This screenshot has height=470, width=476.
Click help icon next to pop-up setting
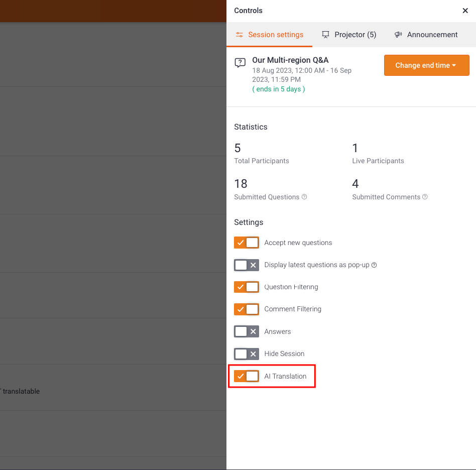374,265
